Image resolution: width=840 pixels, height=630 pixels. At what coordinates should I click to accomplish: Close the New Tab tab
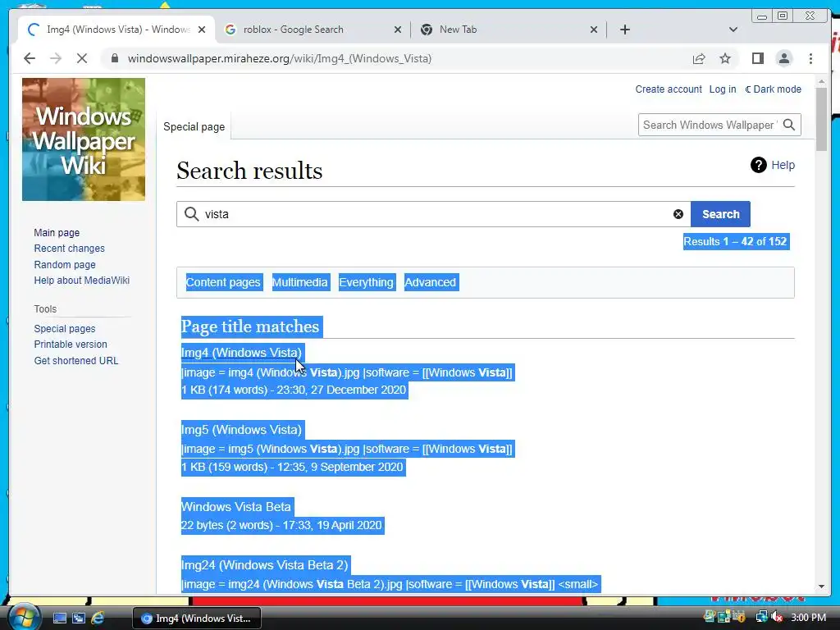[594, 30]
